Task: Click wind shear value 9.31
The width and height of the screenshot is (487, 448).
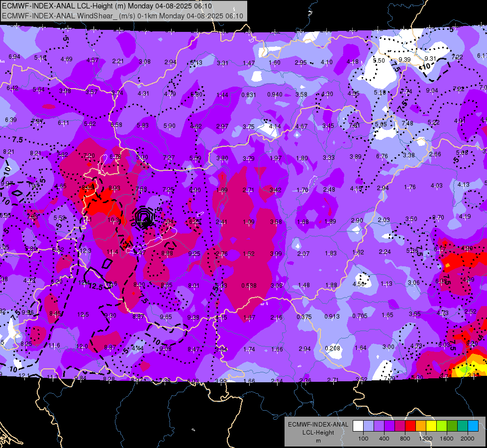Action: tap(430, 58)
